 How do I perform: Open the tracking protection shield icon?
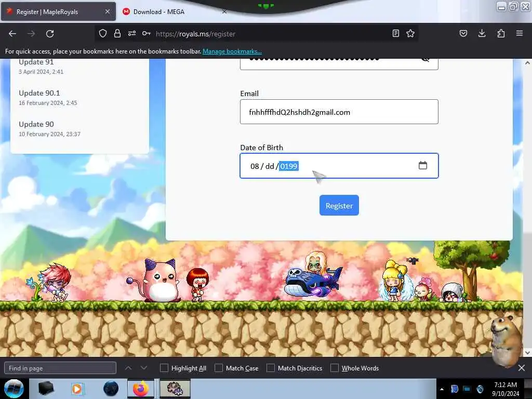[103, 33]
